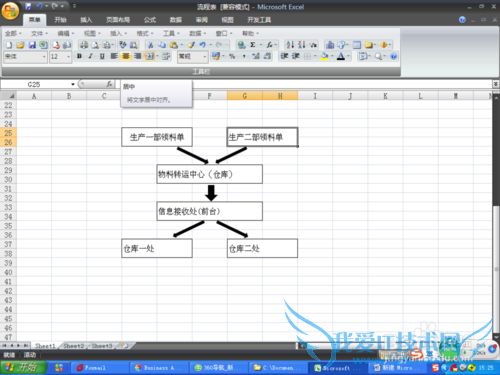The height and width of the screenshot is (375, 500).
Task: Switch to the 开发工具 ribbon tab
Action: tap(259, 20)
